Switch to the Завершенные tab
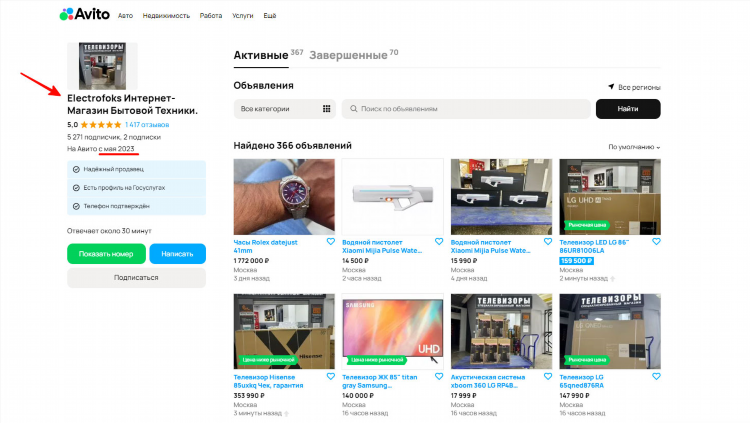 click(348, 56)
